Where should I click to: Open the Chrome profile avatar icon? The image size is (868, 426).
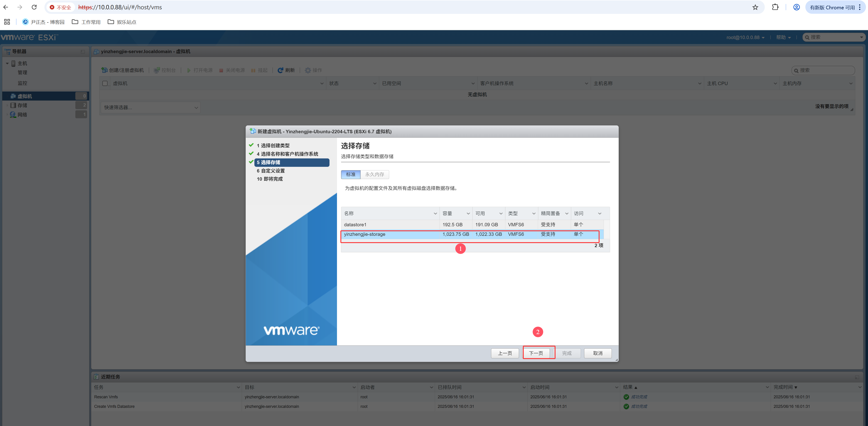796,7
